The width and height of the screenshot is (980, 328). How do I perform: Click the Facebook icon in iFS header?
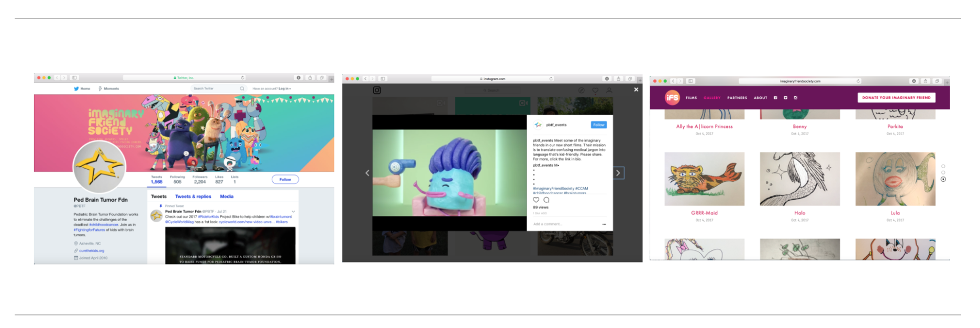[x=775, y=97]
